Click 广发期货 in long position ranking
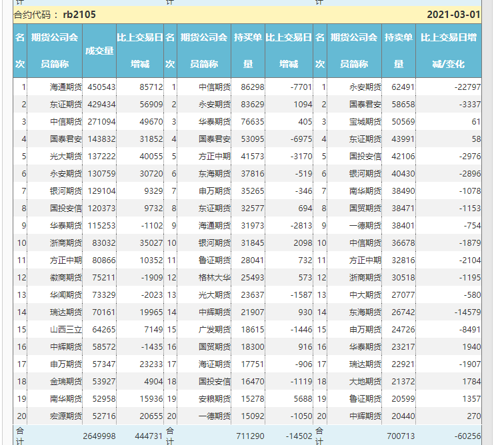504x445 pixels. coord(215,330)
